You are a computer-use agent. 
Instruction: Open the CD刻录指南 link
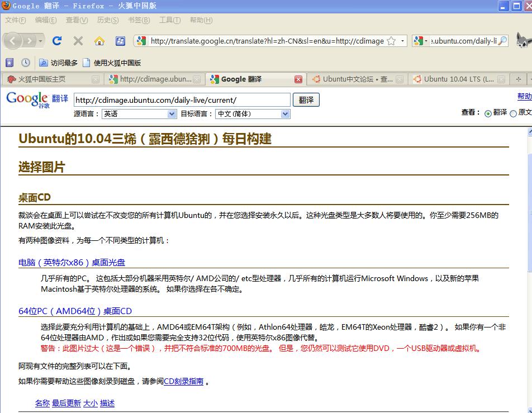click(x=183, y=382)
